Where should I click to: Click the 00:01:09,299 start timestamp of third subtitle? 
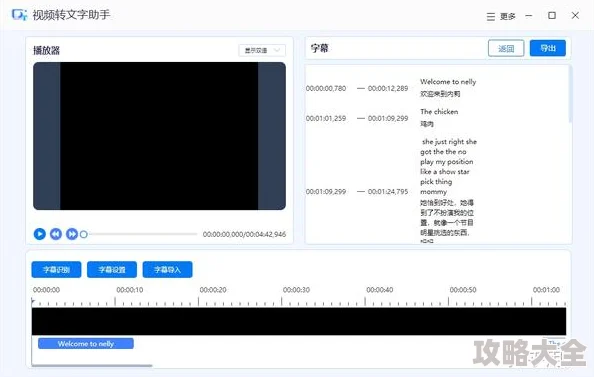pos(326,192)
